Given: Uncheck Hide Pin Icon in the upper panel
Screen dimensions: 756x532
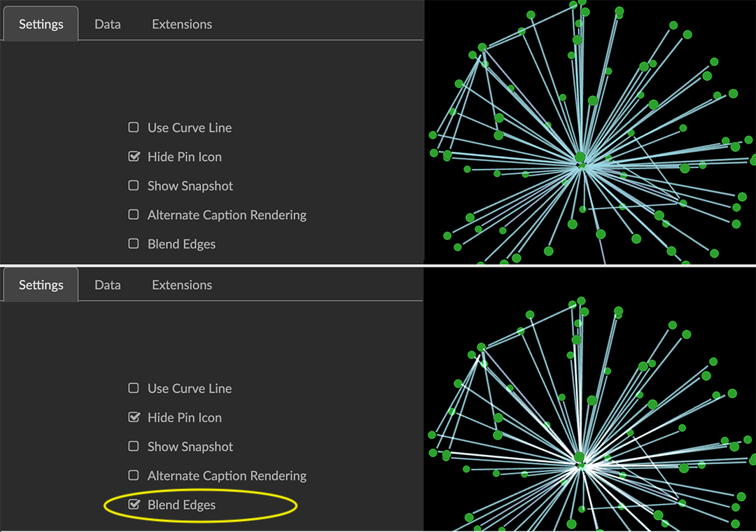Looking at the screenshot, I should pyautogui.click(x=134, y=157).
